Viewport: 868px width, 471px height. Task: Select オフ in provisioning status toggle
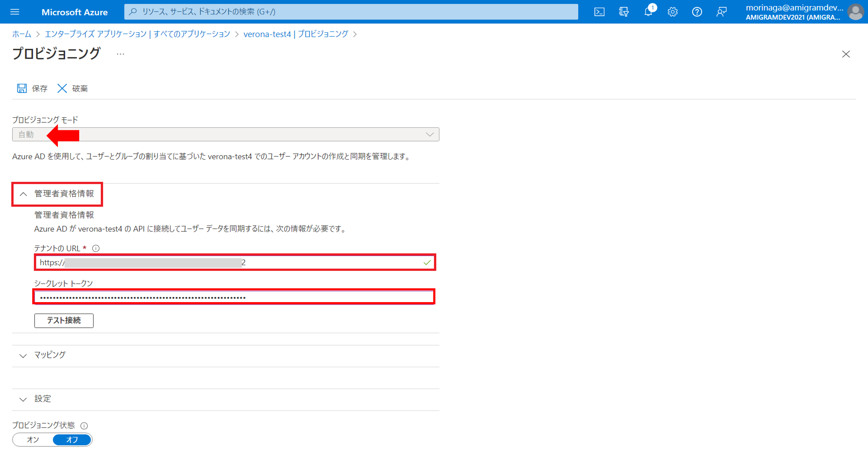(72, 439)
